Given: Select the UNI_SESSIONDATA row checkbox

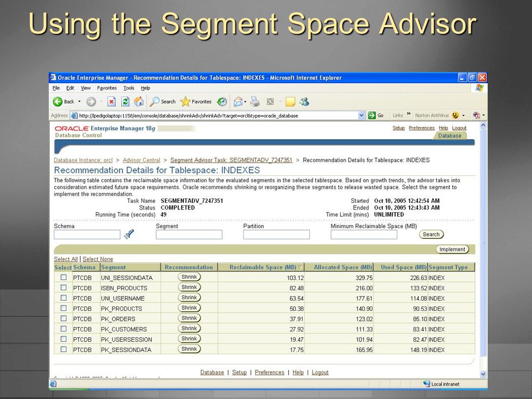Looking at the screenshot, I should coord(63,277).
